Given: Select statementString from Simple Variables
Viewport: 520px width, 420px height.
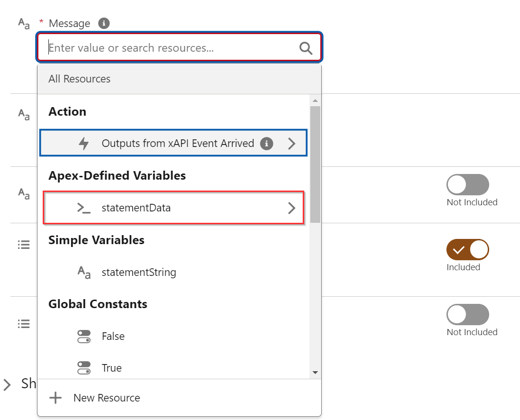Looking at the screenshot, I should coord(139,273).
